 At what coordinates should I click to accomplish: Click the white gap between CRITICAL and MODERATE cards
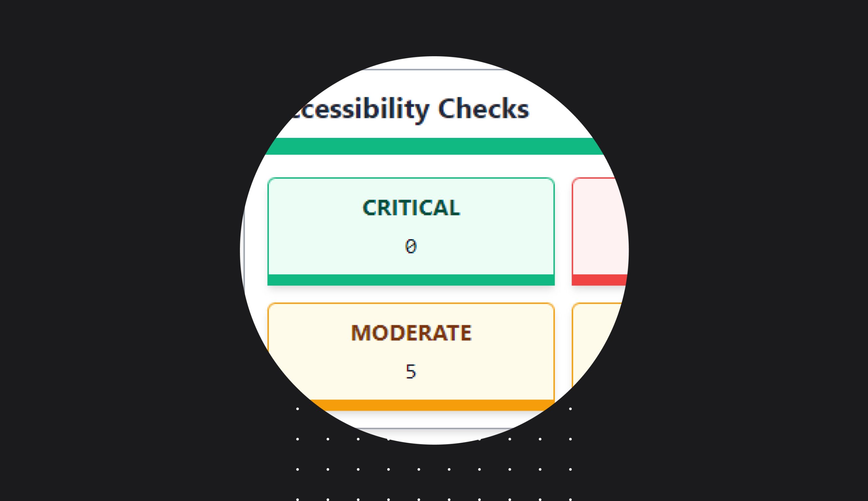(x=411, y=294)
